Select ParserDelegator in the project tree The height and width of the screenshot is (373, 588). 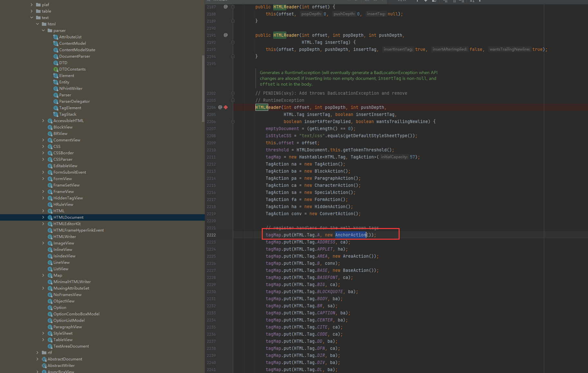pos(74,101)
